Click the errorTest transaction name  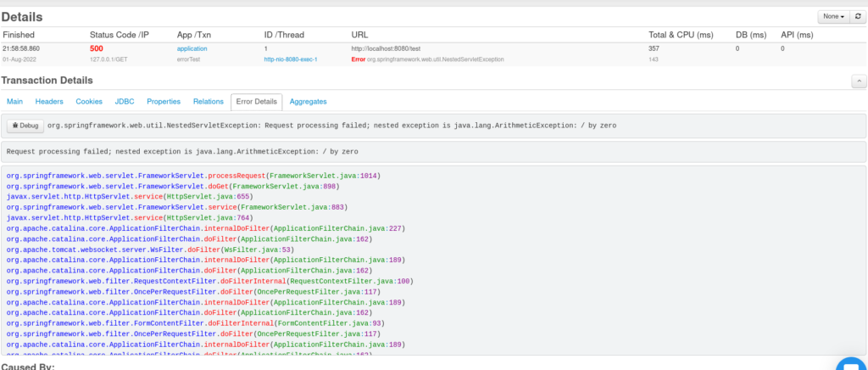tap(189, 59)
